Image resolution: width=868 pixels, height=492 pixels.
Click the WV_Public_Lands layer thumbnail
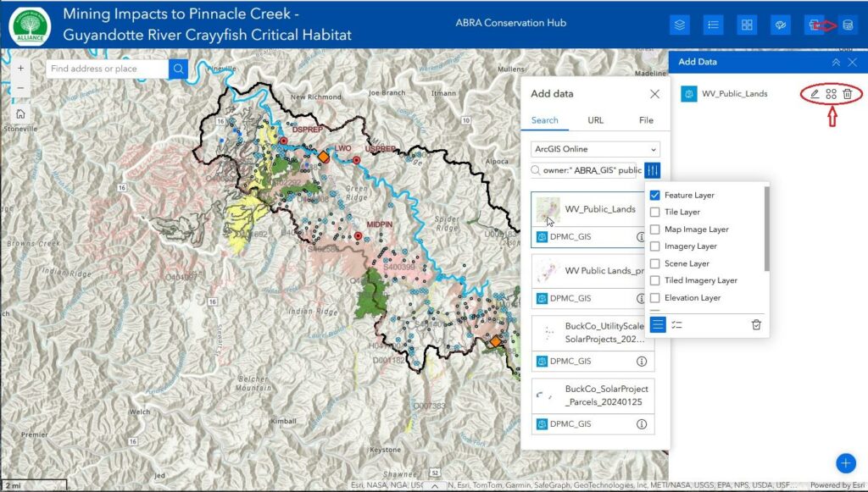(x=548, y=207)
